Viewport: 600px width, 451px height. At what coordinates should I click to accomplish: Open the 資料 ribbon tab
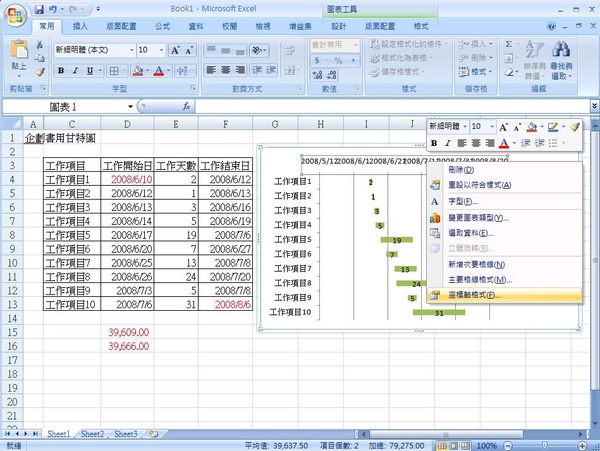[x=196, y=26]
